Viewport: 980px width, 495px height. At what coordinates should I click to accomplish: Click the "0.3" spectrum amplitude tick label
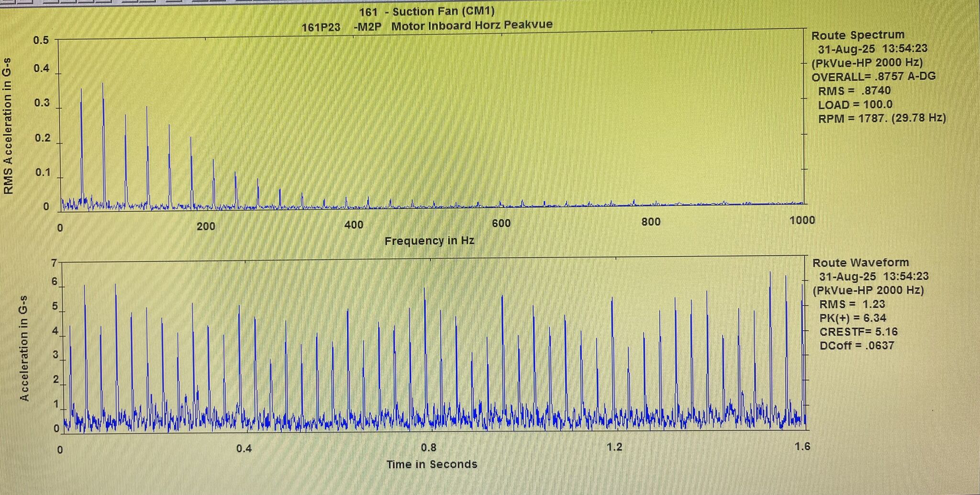(42, 103)
